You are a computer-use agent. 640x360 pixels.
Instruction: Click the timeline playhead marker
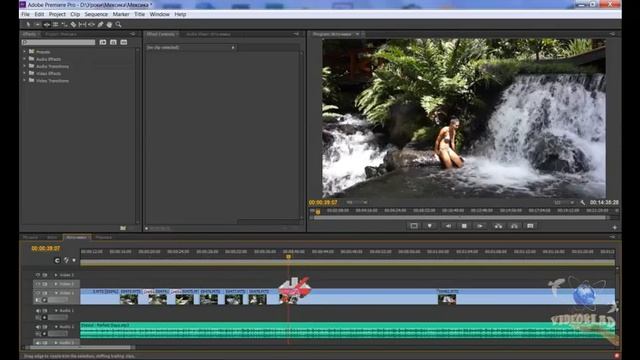tap(289, 257)
